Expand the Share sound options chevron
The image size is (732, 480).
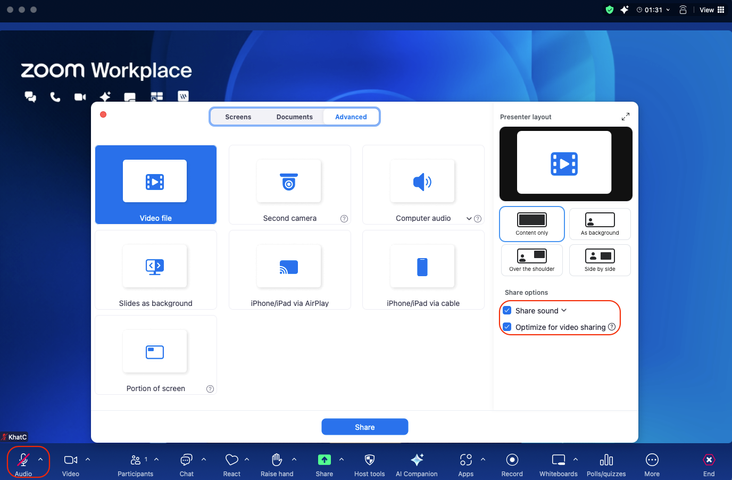point(564,311)
